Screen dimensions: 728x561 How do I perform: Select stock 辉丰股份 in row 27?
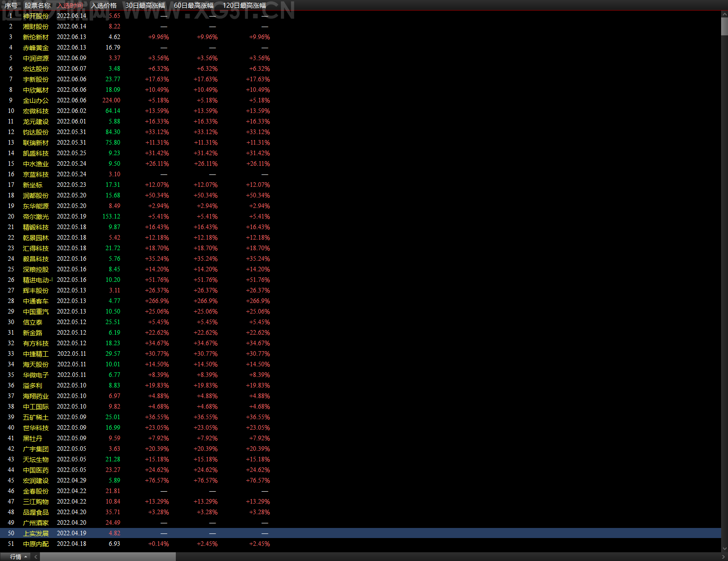click(x=36, y=291)
